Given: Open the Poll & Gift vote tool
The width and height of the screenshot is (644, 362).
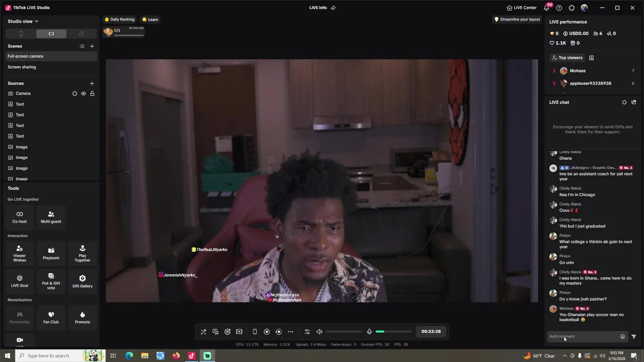Looking at the screenshot, I should tap(51, 282).
